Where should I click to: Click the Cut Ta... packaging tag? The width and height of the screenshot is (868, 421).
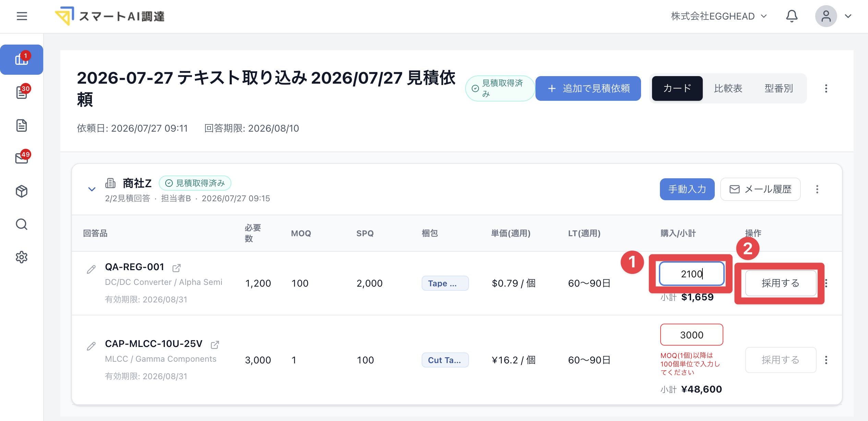click(445, 360)
